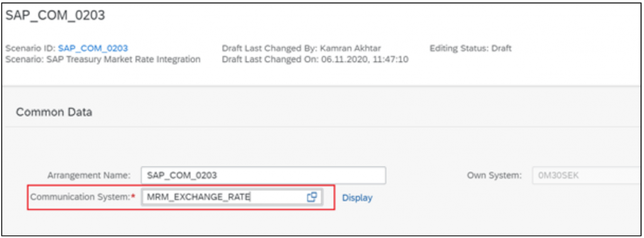Click the 'Editing Status: Draft' text
The height and width of the screenshot is (238, 644).
470,48
